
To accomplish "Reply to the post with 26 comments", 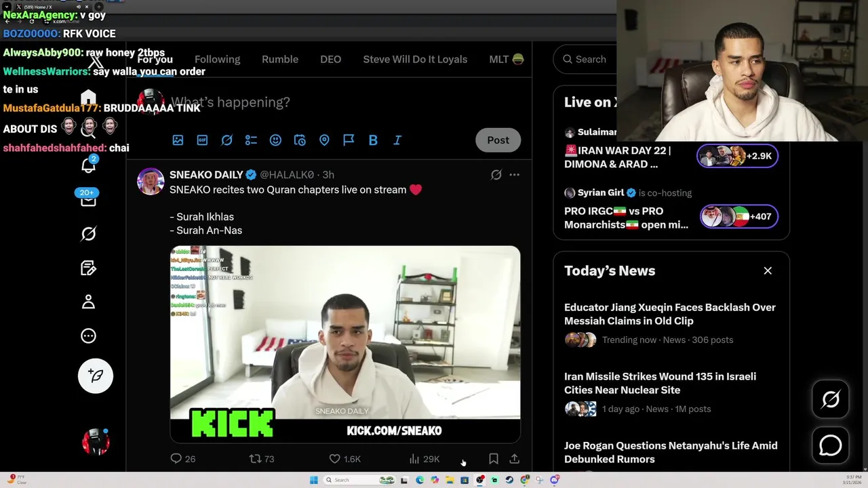I will 182,459.
